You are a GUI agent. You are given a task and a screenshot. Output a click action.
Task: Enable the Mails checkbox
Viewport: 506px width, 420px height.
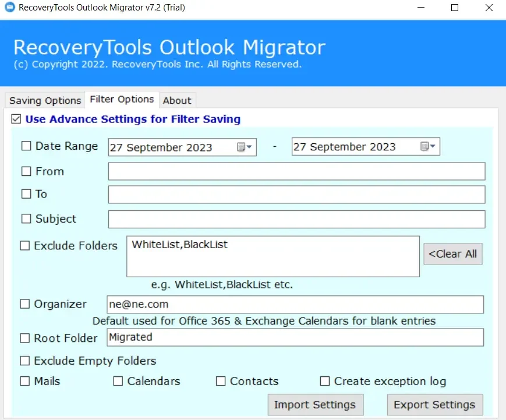(25, 381)
